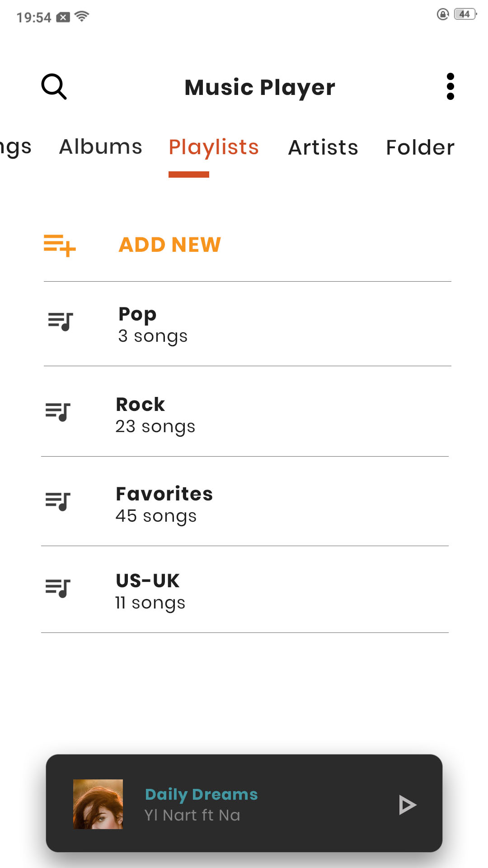This screenshot has height=868, width=488.
Task: Select the Playlists tab
Action: coord(214,147)
